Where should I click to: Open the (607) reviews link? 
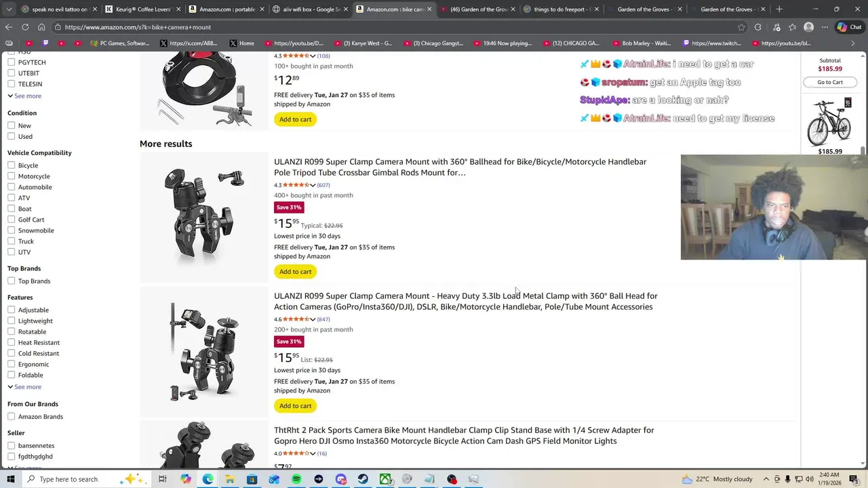(x=323, y=185)
